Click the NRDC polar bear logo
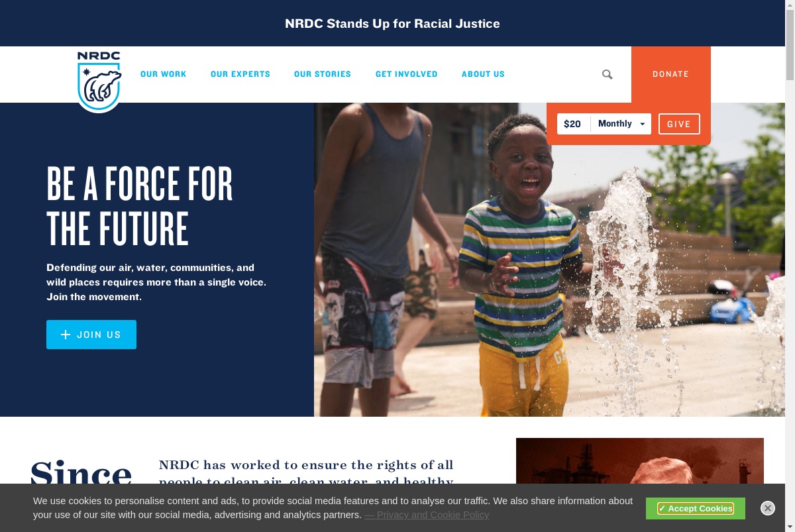 [99, 80]
